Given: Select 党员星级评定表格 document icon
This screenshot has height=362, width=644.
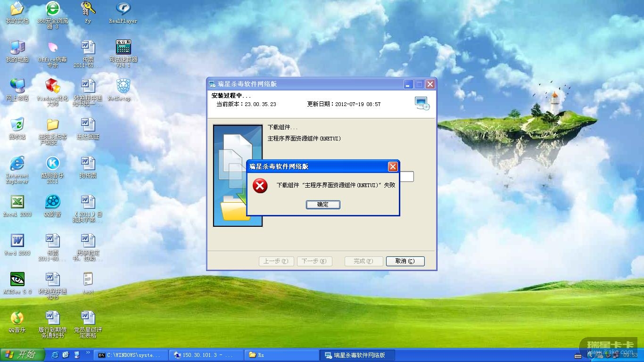Looking at the screenshot, I should tap(88, 324).
